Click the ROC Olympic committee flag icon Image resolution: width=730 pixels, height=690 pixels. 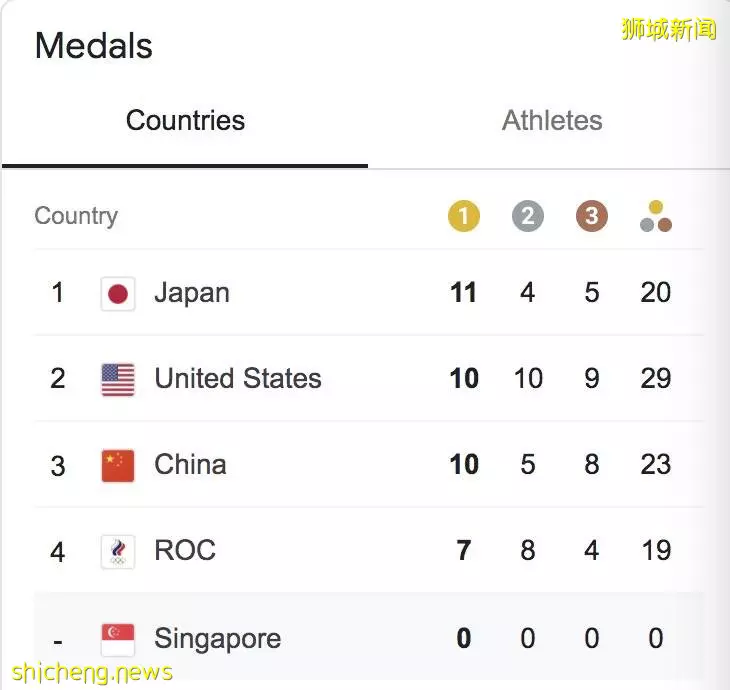tap(118, 552)
